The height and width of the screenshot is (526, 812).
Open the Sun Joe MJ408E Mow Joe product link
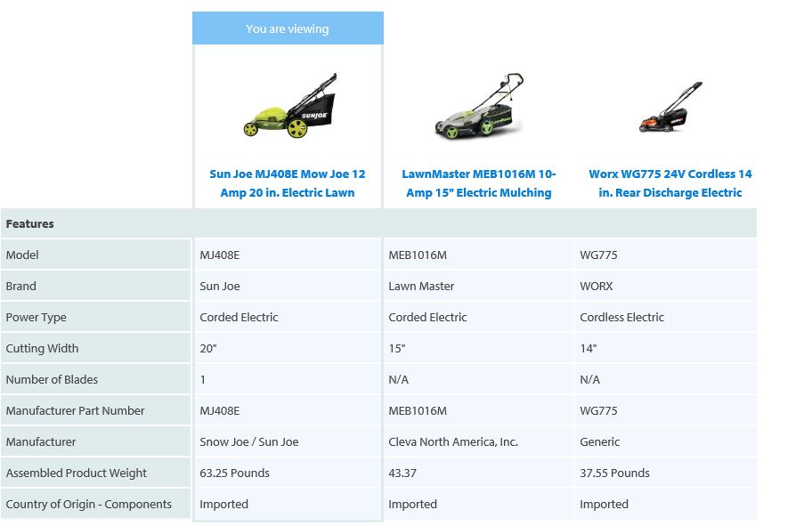click(288, 183)
